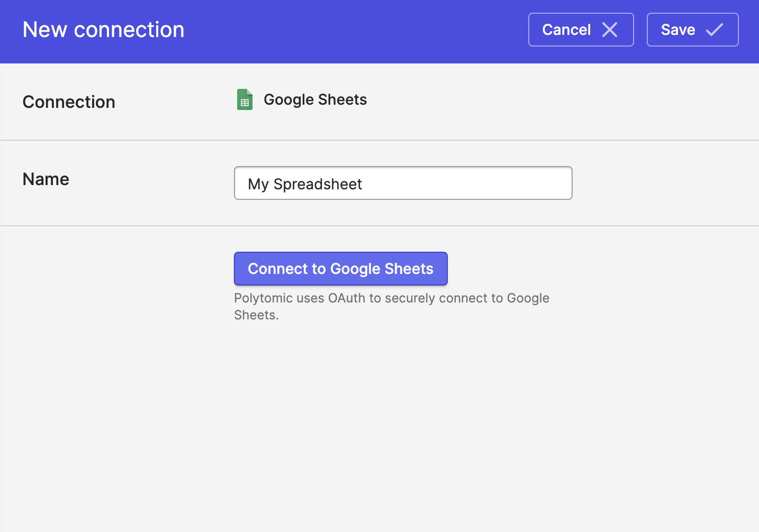The height and width of the screenshot is (532, 759).
Task: Click the word "securely" in helper text
Action: point(410,298)
